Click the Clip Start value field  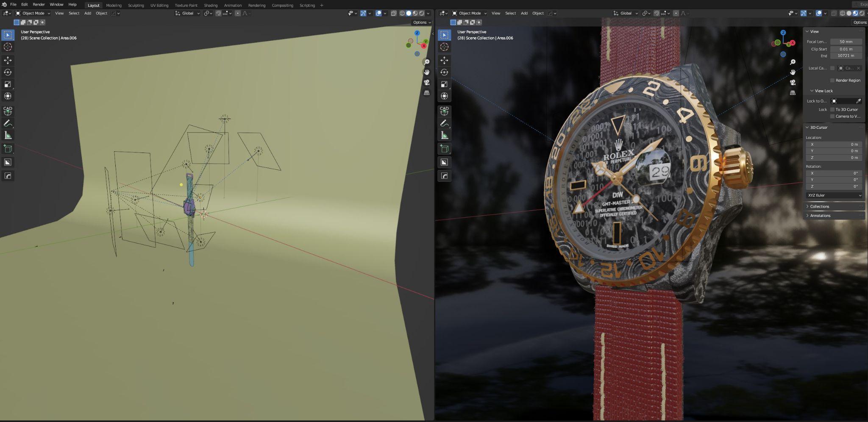846,49
